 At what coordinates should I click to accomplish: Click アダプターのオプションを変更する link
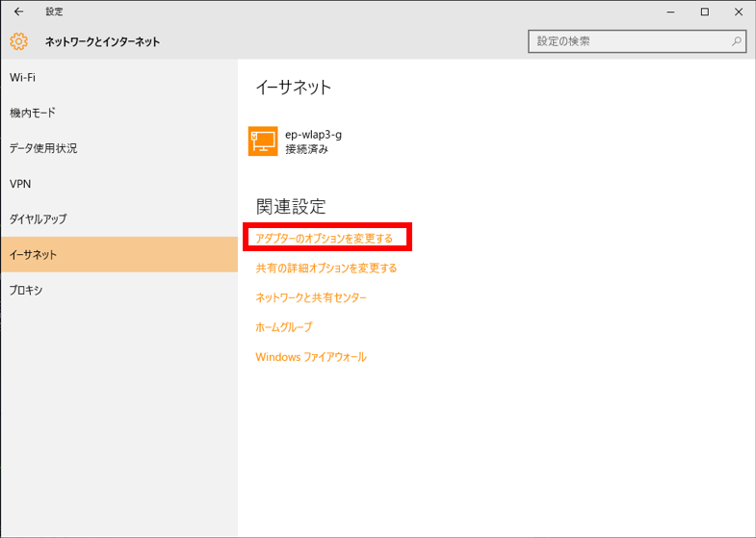325,239
